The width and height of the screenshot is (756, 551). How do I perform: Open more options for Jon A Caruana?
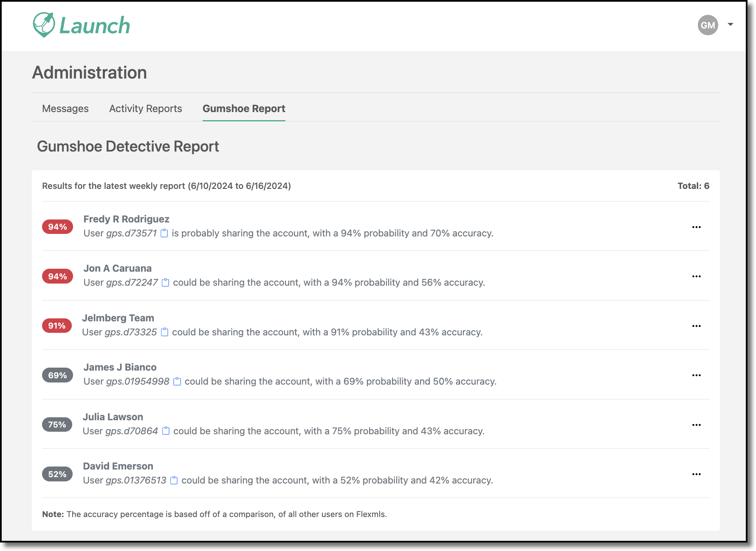click(x=697, y=276)
